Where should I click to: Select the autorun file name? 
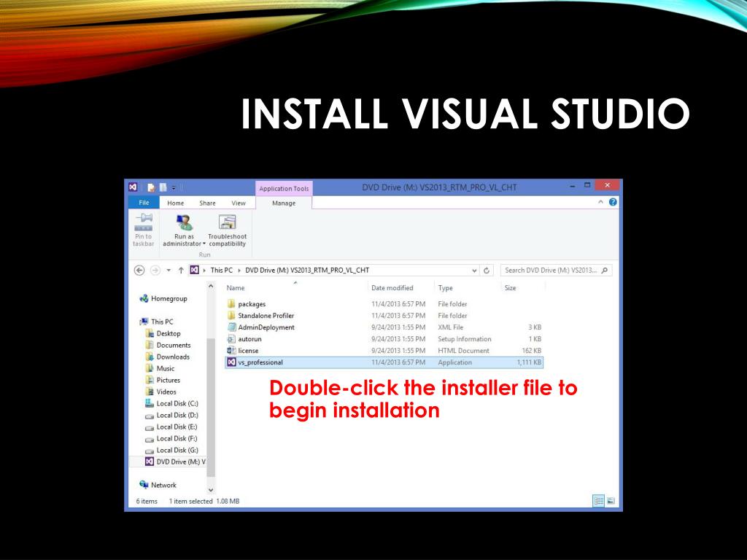coord(249,339)
